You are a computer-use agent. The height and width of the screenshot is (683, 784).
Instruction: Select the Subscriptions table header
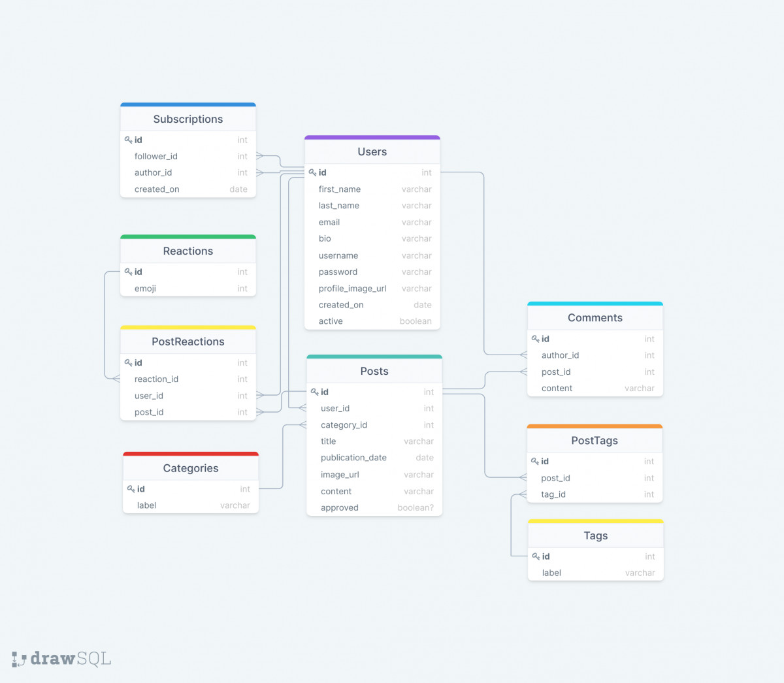(188, 119)
